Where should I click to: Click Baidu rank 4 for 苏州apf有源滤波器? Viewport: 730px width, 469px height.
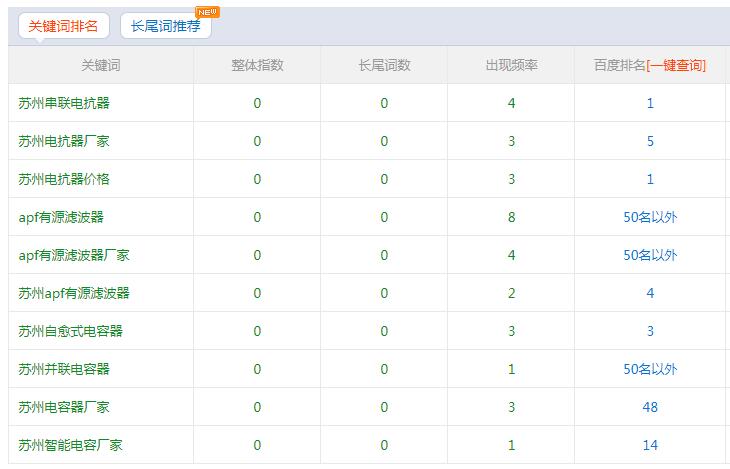click(650, 293)
